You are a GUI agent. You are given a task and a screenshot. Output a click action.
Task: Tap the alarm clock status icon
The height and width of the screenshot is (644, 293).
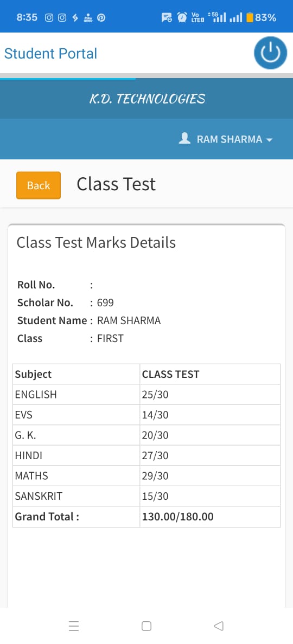[182, 17]
